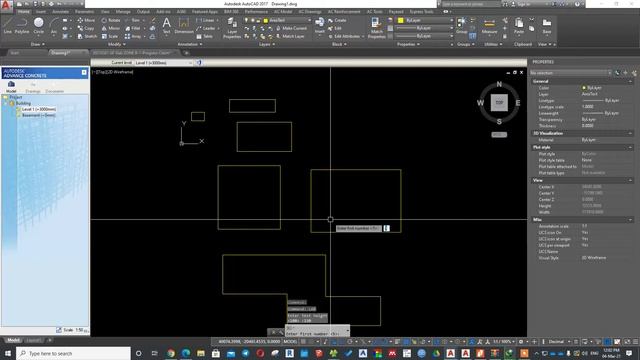640x360 pixels.
Task: Click the yellow ByLayer color swatch
Action: click(401, 20)
